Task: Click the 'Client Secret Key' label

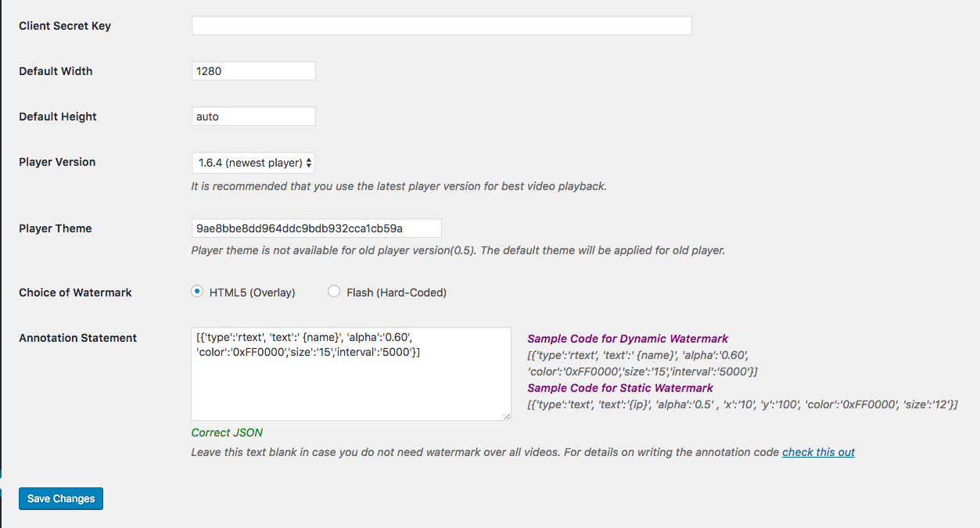Action: coord(65,26)
